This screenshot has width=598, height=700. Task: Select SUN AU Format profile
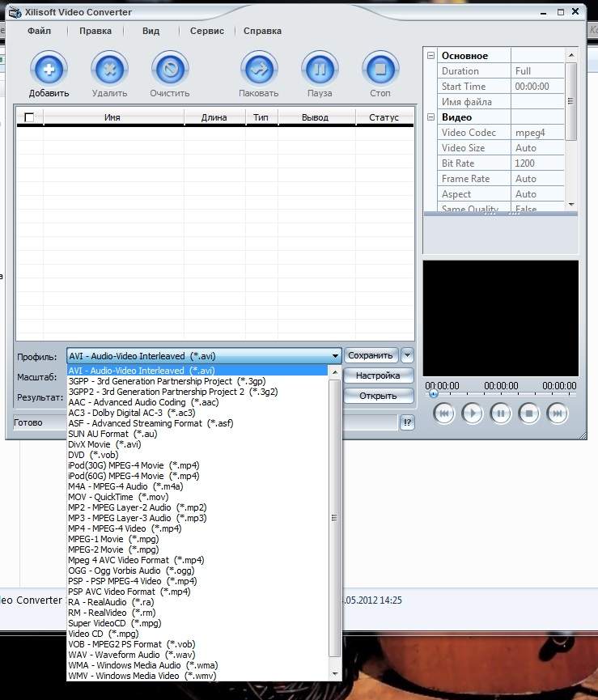click(x=197, y=434)
